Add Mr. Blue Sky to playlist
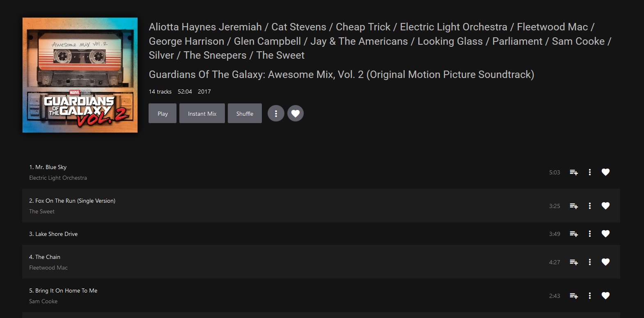 click(x=573, y=172)
